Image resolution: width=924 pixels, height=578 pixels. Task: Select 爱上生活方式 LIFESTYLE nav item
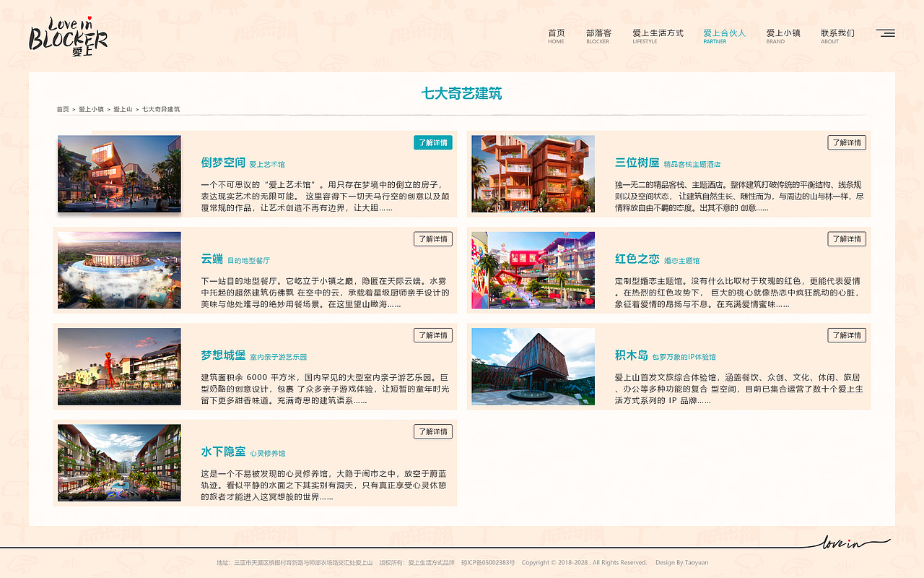click(x=658, y=36)
